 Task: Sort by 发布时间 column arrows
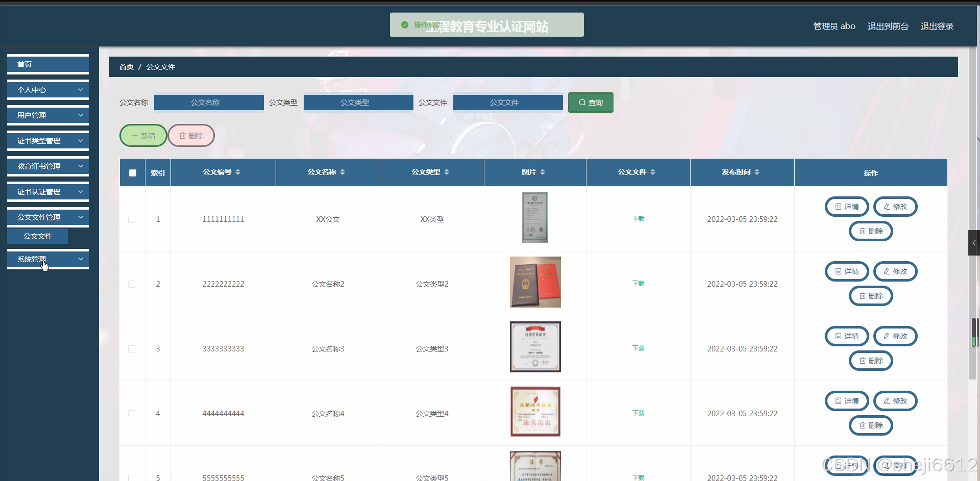tap(757, 172)
